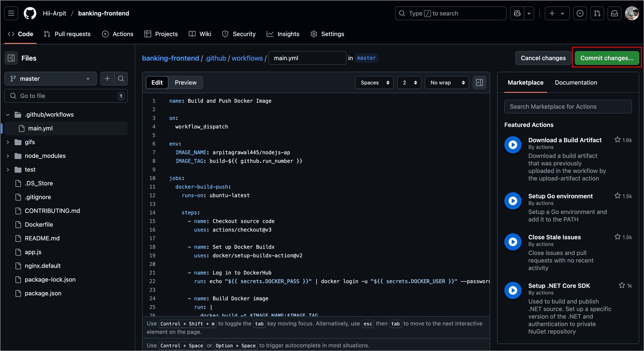Open the master branch dropdown

click(50, 79)
